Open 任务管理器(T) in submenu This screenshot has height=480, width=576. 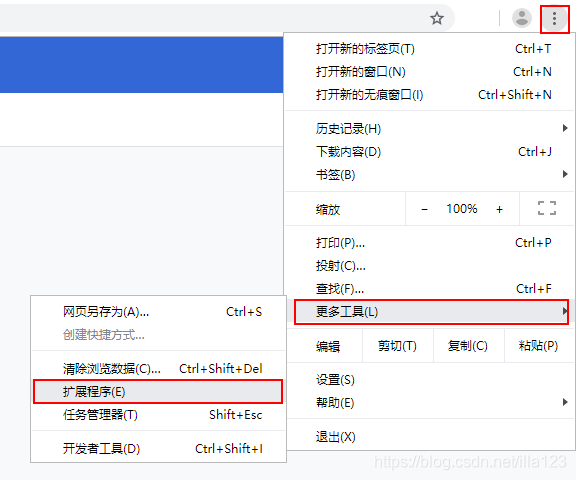[x=158, y=415]
